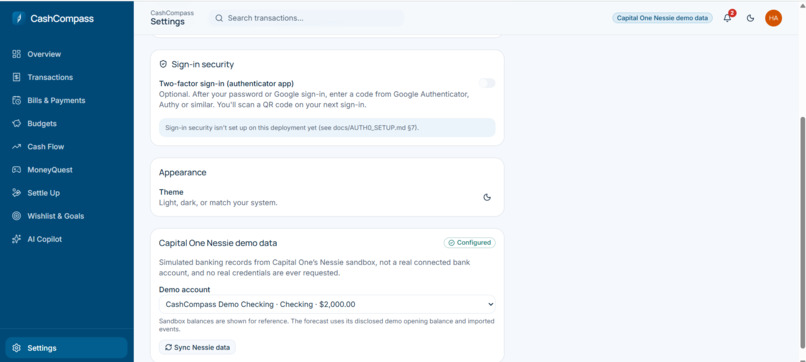Click the shield icon beside Sign-in security
The height and width of the screenshot is (362, 806).
click(163, 64)
